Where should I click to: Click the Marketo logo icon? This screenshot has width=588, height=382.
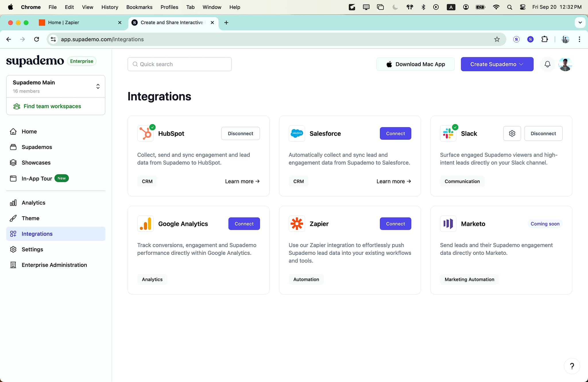coord(448,224)
